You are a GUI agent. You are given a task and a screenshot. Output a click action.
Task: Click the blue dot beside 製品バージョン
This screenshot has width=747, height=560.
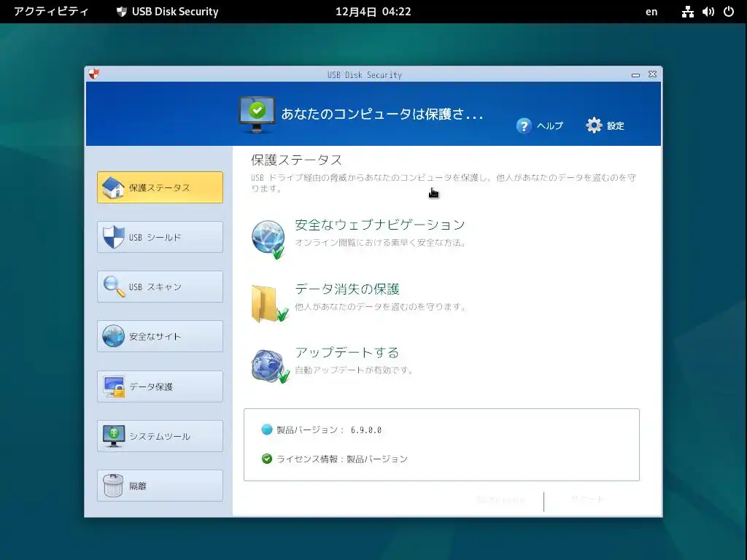pyautogui.click(x=267, y=429)
